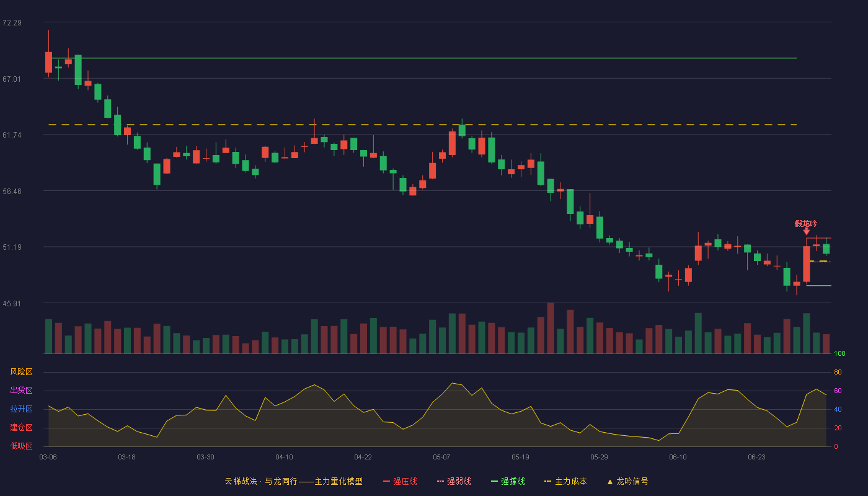Image resolution: width=868 pixels, height=496 pixels.
Task: Click the red 20 indicator scale value
Action: tap(838, 428)
